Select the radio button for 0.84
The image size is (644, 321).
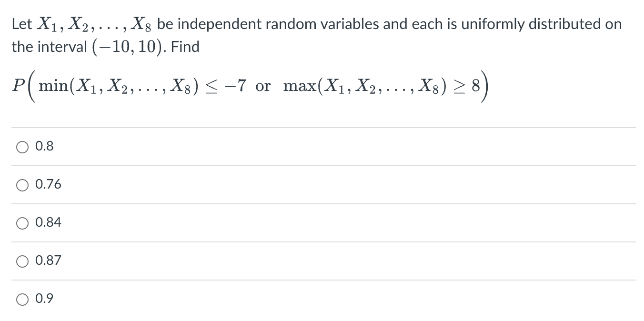pos(22,222)
